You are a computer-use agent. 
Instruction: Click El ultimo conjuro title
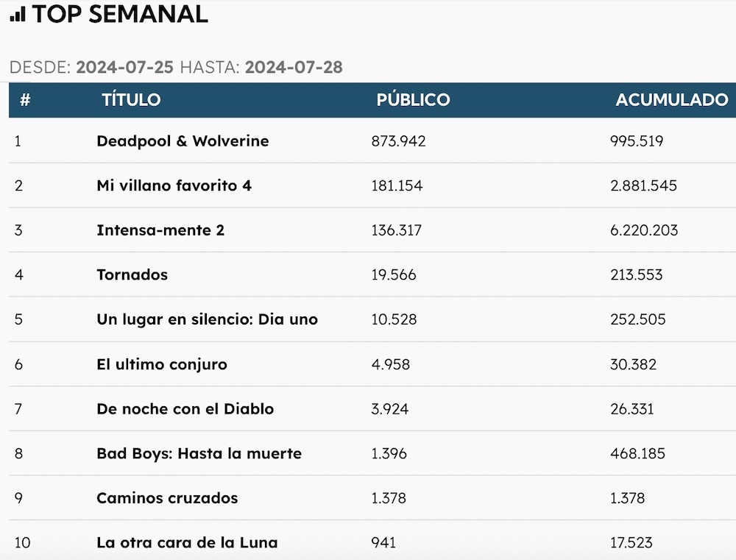[x=162, y=364]
